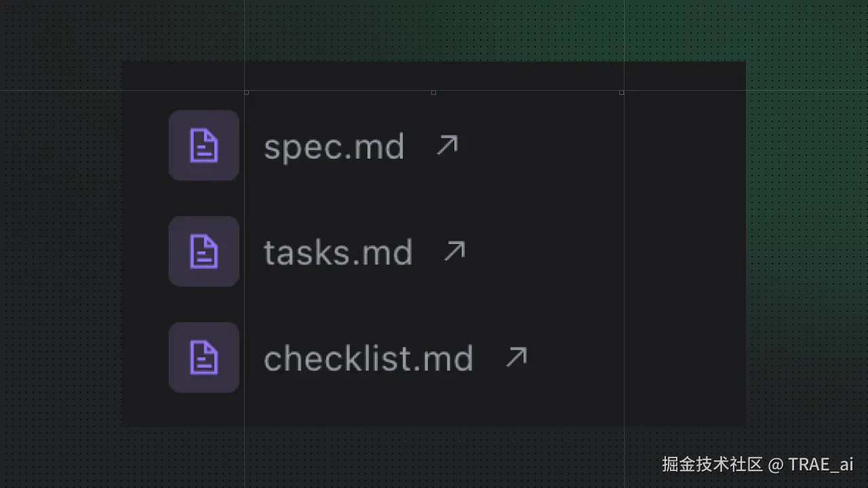Click the top-center selection handle
The width and height of the screenshot is (868, 488).
pyautogui.click(x=433, y=92)
